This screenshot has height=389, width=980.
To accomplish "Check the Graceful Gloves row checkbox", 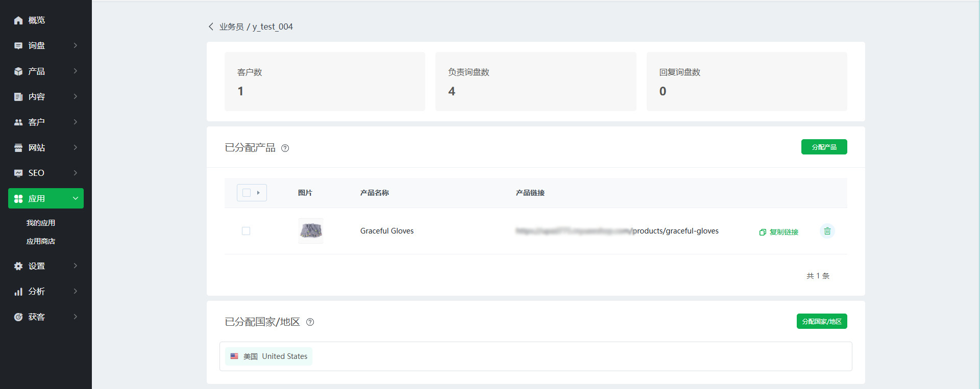I will 246,231.
